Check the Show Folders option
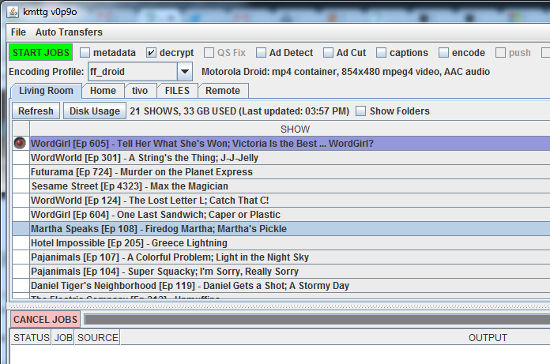Image resolution: width=550 pixels, height=364 pixels. [360, 111]
